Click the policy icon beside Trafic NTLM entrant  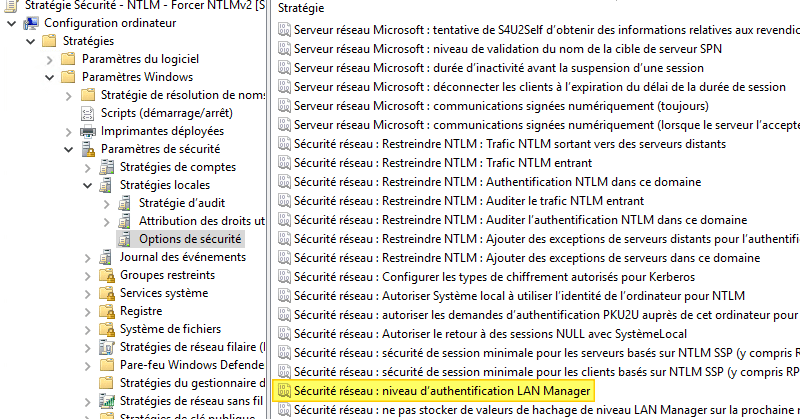tap(284, 163)
